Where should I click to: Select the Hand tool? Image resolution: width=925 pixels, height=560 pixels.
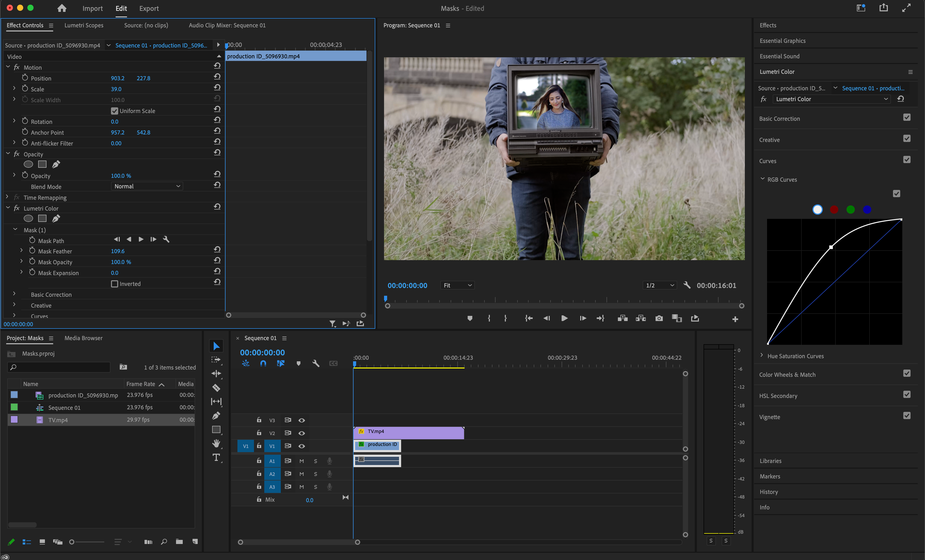click(216, 443)
